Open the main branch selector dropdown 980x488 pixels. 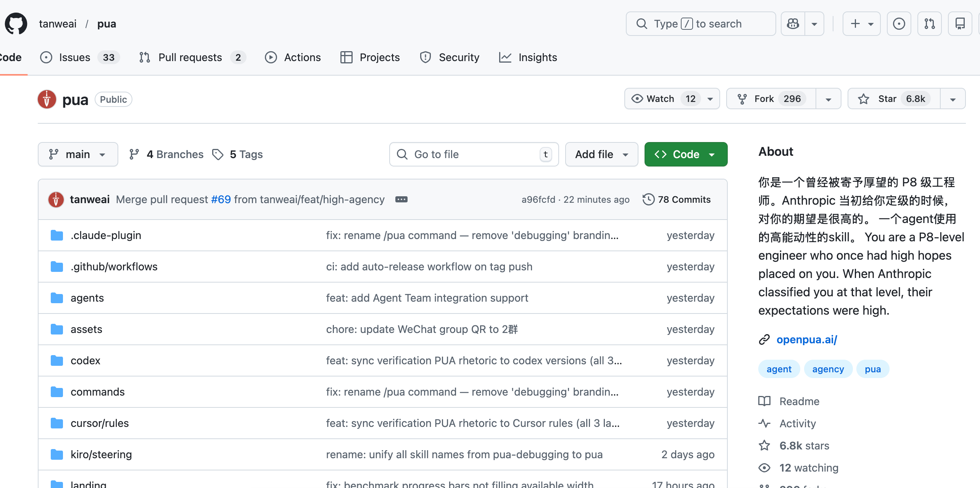click(78, 154)
